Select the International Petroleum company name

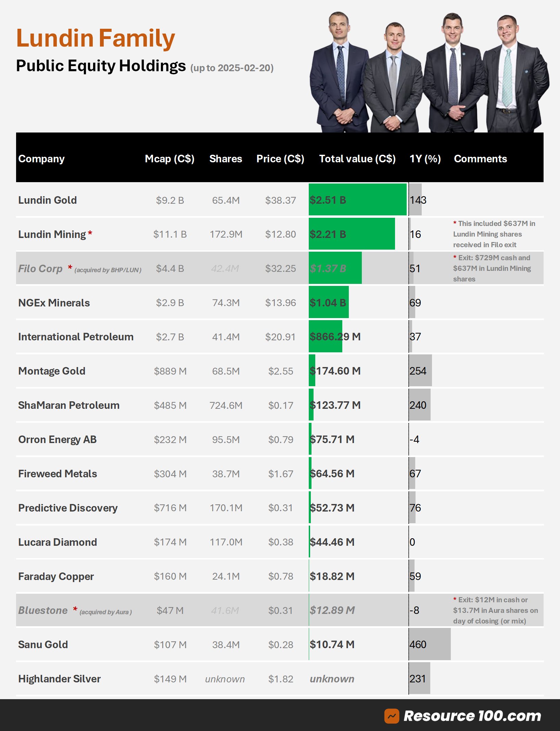(x=76, y=337)
